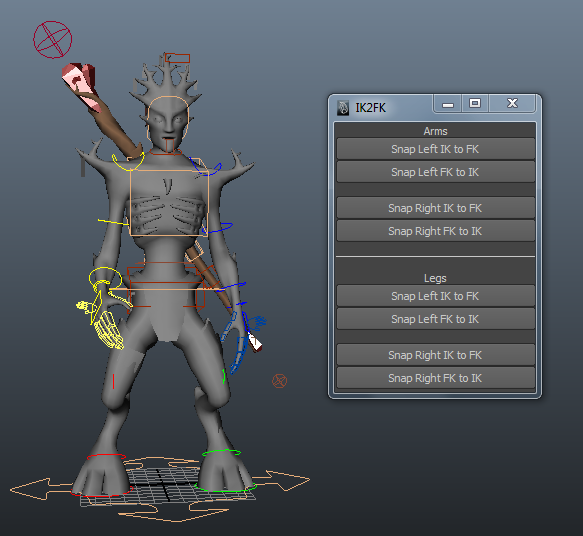Viewport: 583px width, 536px height.
Task: Click the Maya icon in IK2FK title bar
Action: (343, 108)
